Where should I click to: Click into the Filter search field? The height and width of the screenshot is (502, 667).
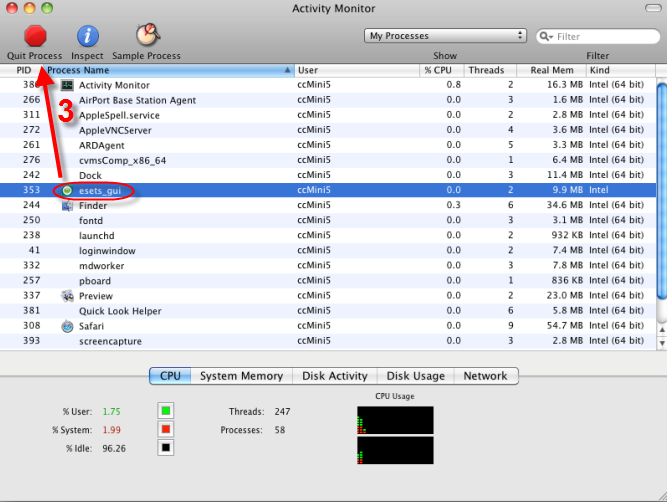click(x=598, y=36)
